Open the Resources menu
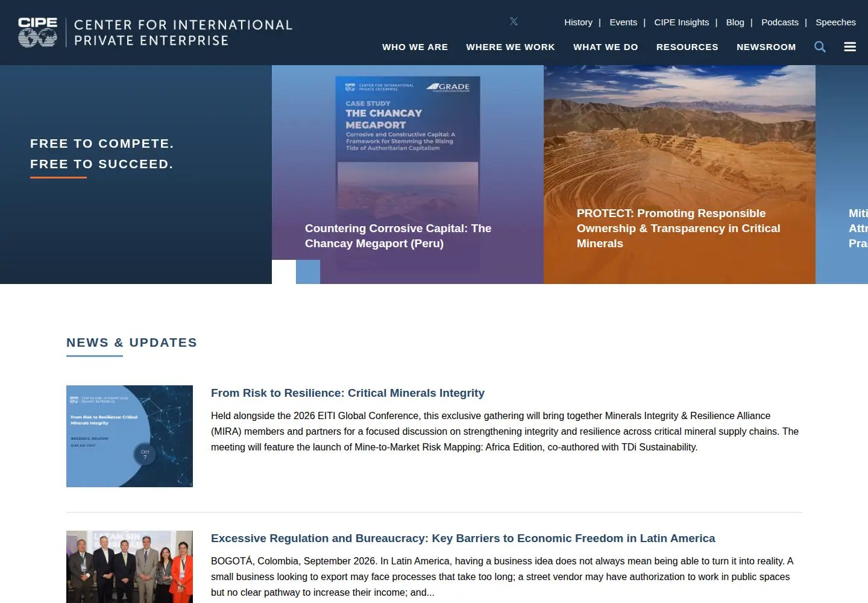The height and width of the screenshot is (603, 868). click(x=687, y=47)
